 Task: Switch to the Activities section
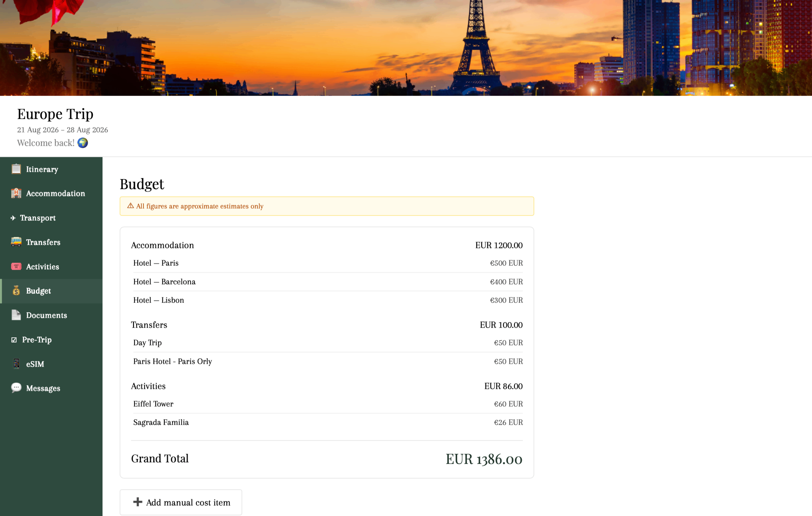click(x=51, y=267)
